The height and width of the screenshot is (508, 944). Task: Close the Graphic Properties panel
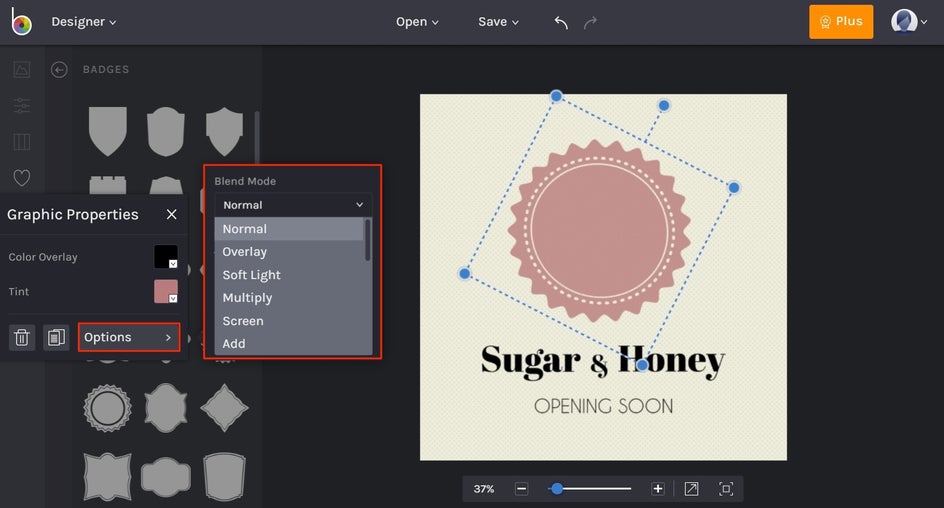point(172,214)
